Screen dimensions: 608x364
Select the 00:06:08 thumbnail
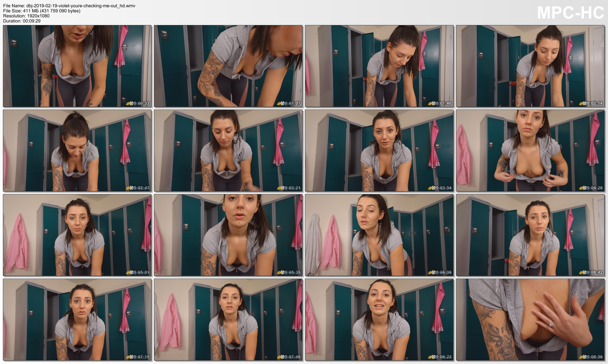pyautogui.click(x=379, y=235)
